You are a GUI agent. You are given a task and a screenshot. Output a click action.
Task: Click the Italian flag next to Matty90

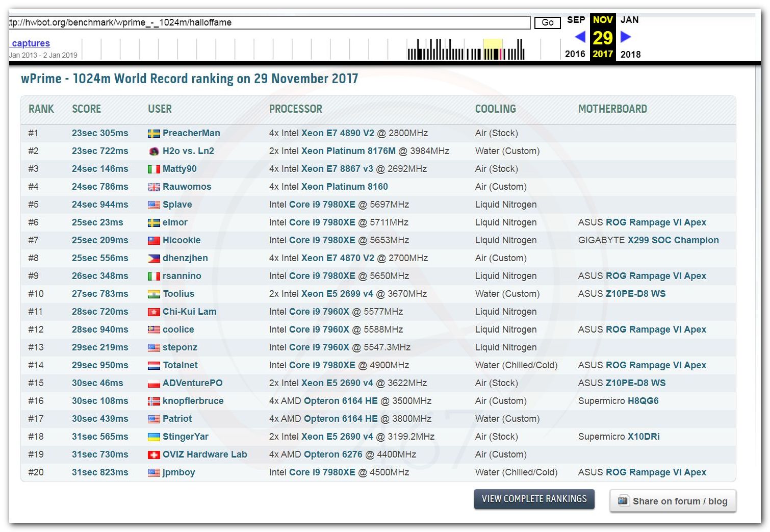pyautogui.click(x=153, y=169)
